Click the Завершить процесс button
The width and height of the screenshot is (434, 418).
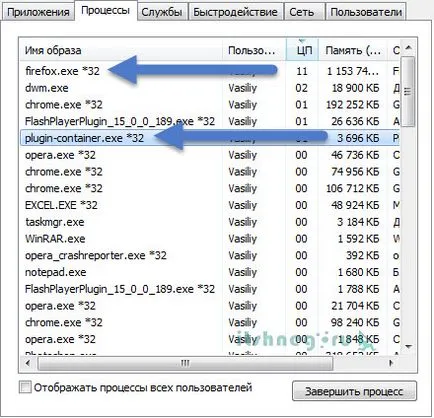(354, 391)
